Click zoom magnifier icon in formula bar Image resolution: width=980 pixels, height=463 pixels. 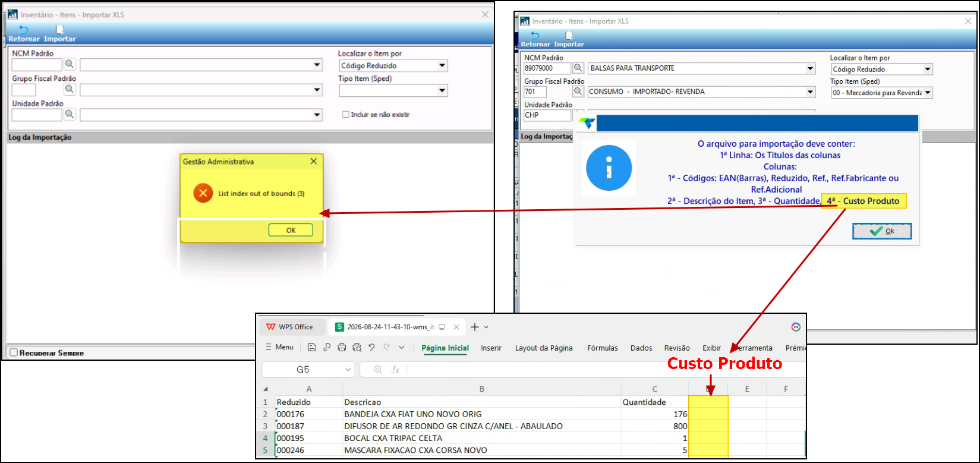point(378,370)
